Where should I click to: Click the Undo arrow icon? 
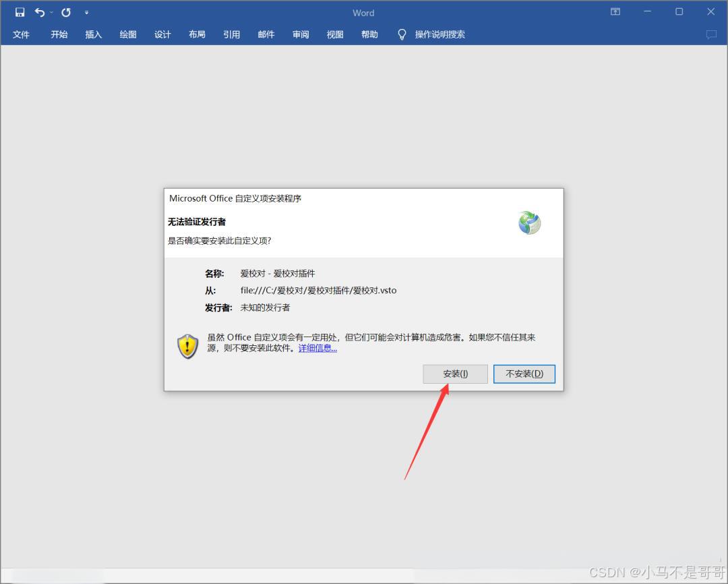pyautogui.click(x=40, y=13)
